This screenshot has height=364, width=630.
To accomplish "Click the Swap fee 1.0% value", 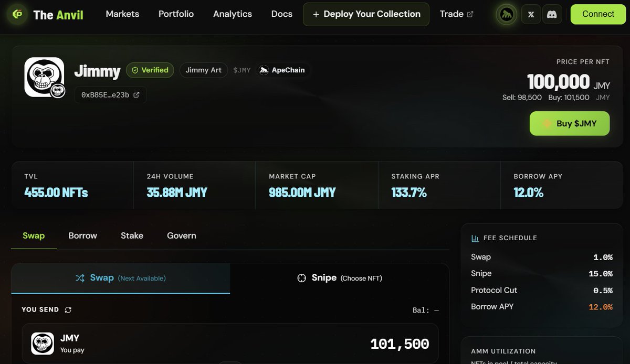I will coord(603,257).
